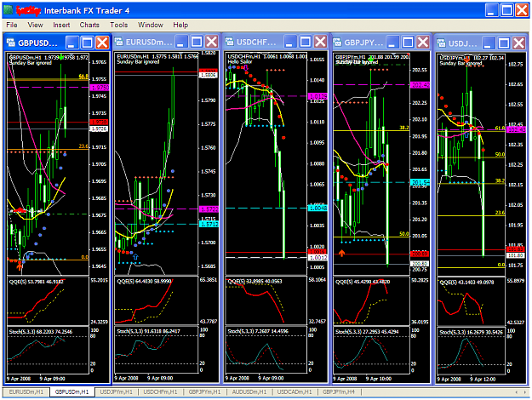Switch to the USDCHFm,H1 bottom tab
This screenshot has height=400, width=532.
(160, 391)
